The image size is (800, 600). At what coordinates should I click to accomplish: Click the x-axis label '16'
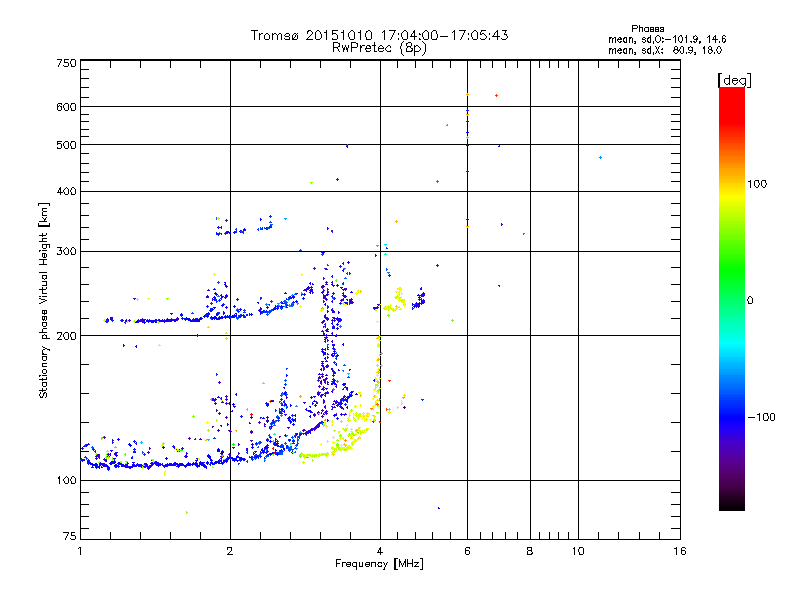680,551
